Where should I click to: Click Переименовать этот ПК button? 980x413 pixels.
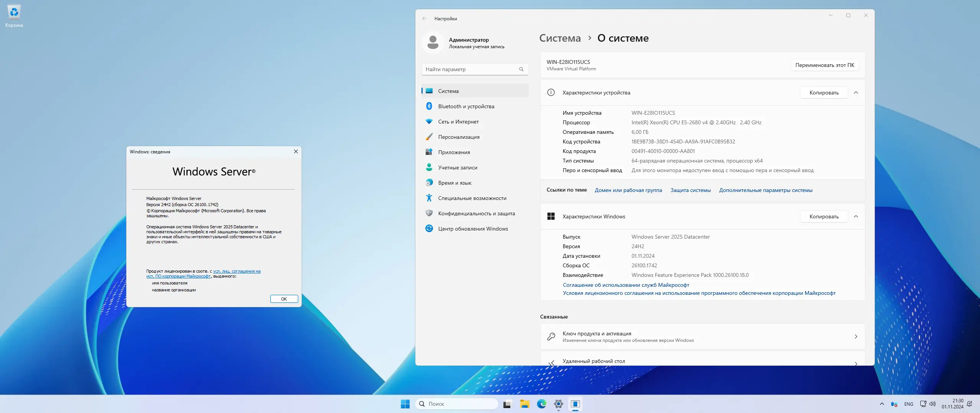point(825,65)
